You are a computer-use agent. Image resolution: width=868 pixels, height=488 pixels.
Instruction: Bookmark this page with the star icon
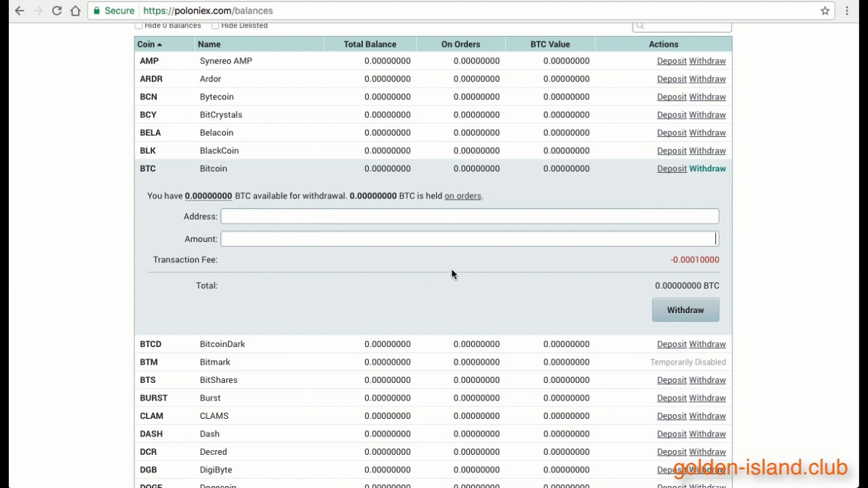(825, 11)
